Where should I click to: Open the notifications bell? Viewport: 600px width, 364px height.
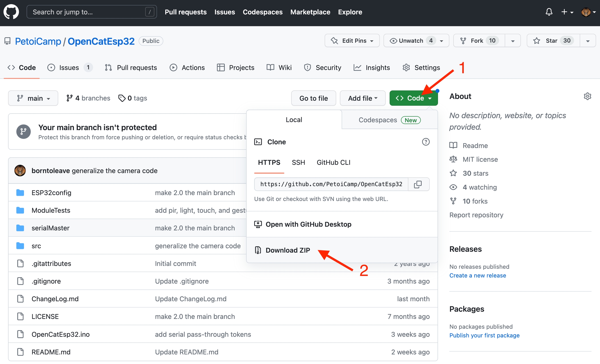tap(549, 12)
